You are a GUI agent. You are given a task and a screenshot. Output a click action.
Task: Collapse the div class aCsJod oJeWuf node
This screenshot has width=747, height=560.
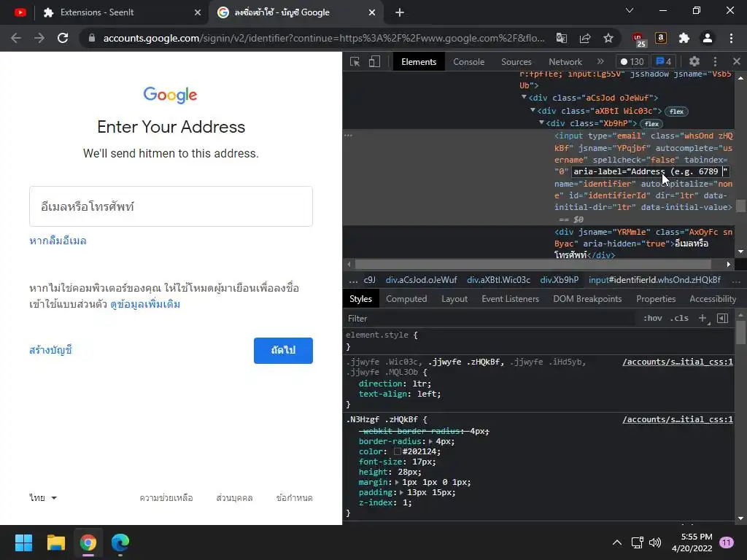pos(524,97)
